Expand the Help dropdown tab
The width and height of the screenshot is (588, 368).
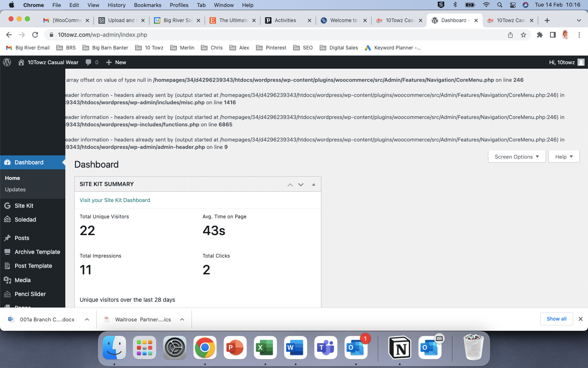[x=564, y=157]
